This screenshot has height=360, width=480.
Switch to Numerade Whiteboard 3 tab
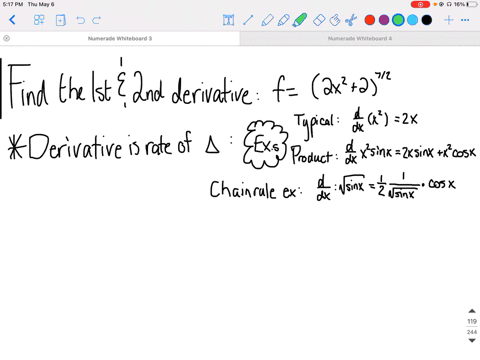(120, 38)
